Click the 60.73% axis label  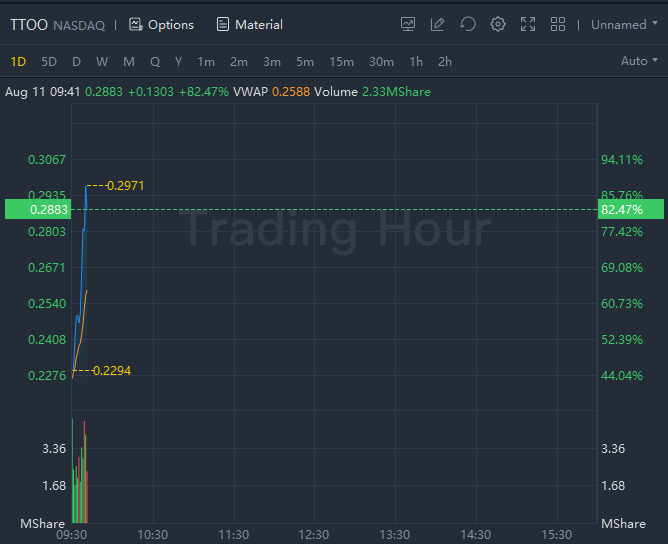pos(622,304)
